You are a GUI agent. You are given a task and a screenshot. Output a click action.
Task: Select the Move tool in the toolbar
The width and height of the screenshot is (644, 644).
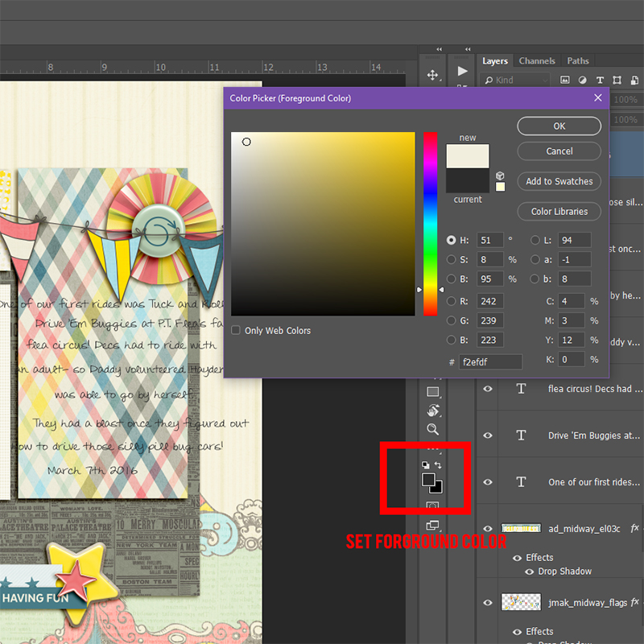pyautogui.click(x=432, y=75)
